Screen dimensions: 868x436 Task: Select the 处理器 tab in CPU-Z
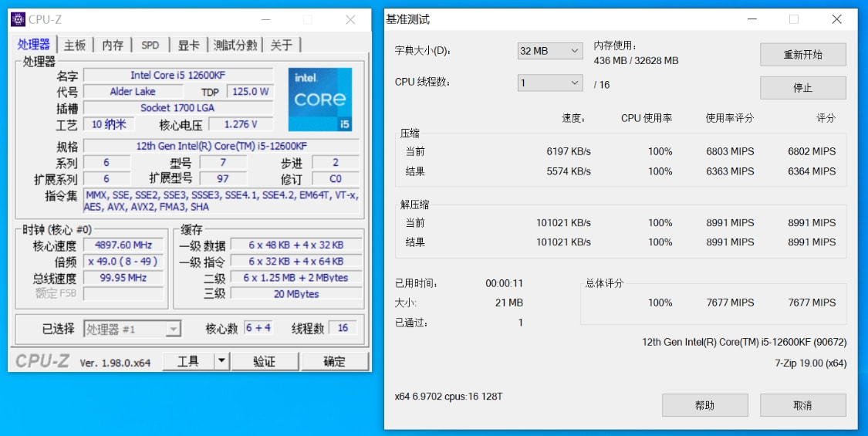pos(34,44)
